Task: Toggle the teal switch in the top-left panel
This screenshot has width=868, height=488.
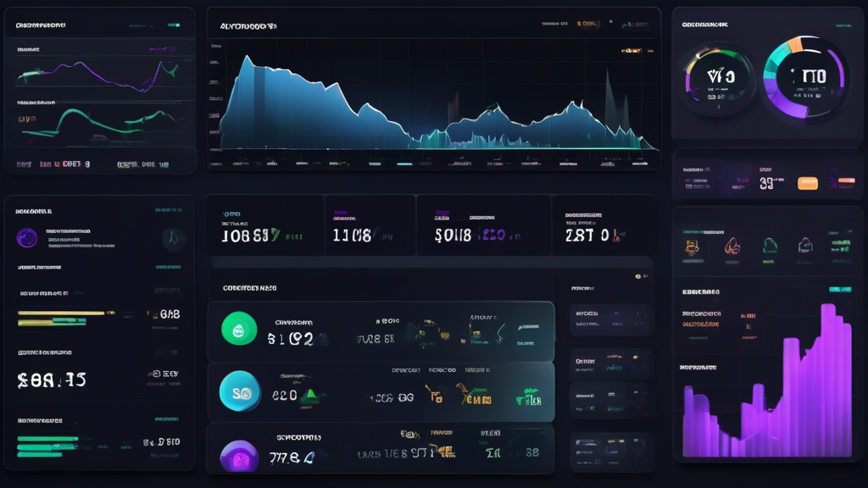Action: pos(174,25)
